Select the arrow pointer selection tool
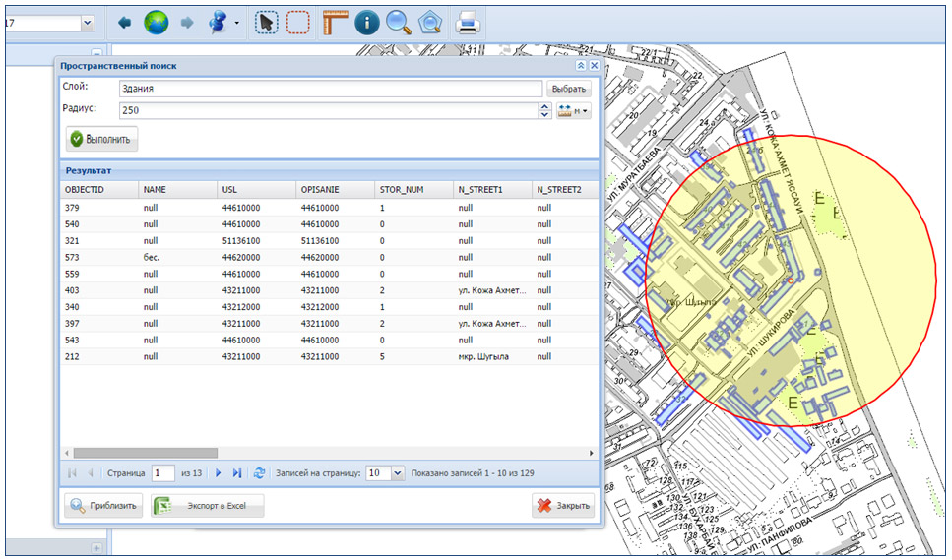Viewport: 952px width, 560px height. [266, 23]
